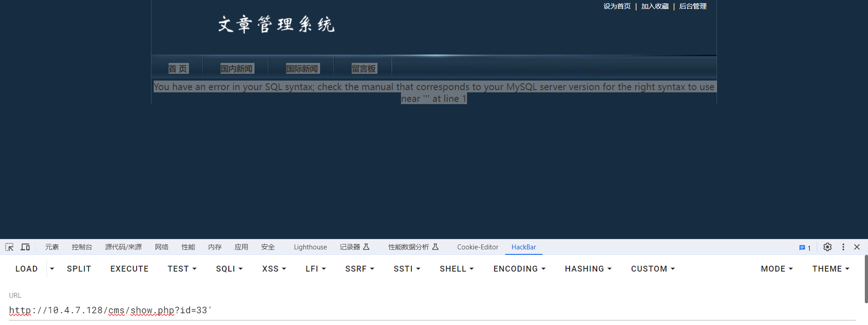Expand the XSS dropdown

(x=274, y=269)
